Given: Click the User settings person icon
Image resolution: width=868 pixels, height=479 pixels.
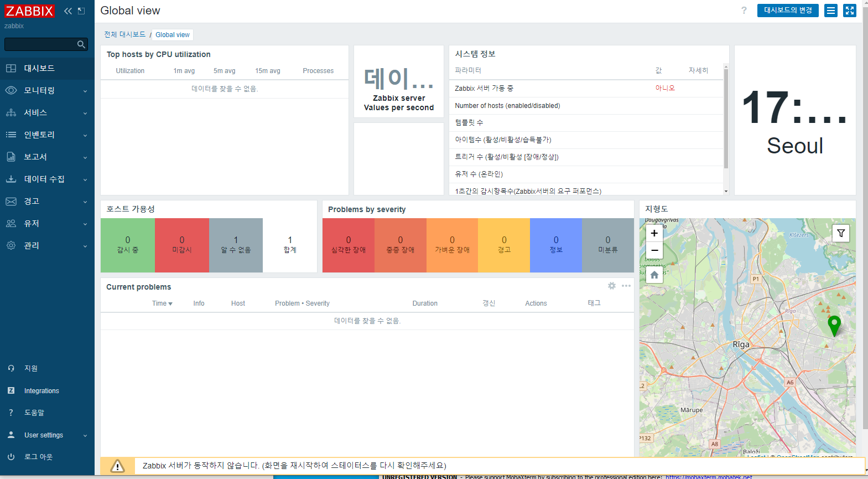Looking at the screenshot, I should 11,435.
